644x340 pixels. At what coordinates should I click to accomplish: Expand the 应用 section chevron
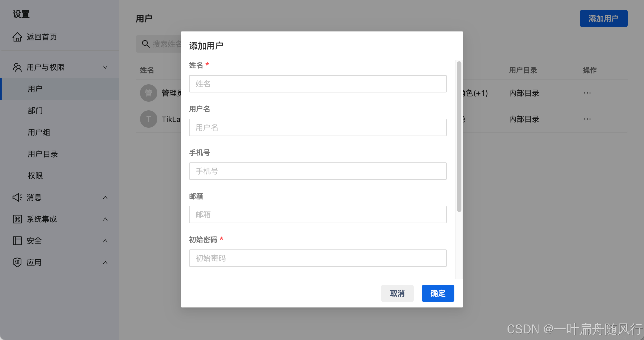[105, 262]
